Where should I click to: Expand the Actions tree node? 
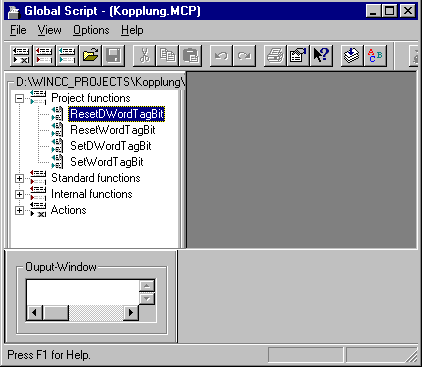[19, 210]
